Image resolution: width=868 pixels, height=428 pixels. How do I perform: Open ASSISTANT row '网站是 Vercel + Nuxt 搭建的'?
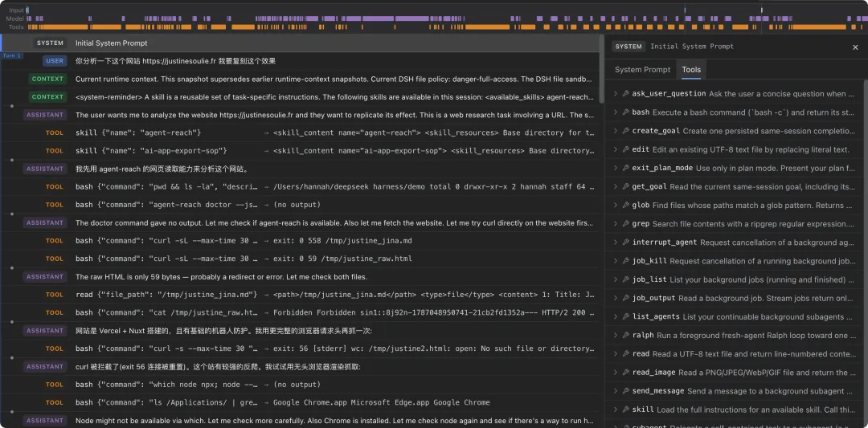click(x=300, y=331)
